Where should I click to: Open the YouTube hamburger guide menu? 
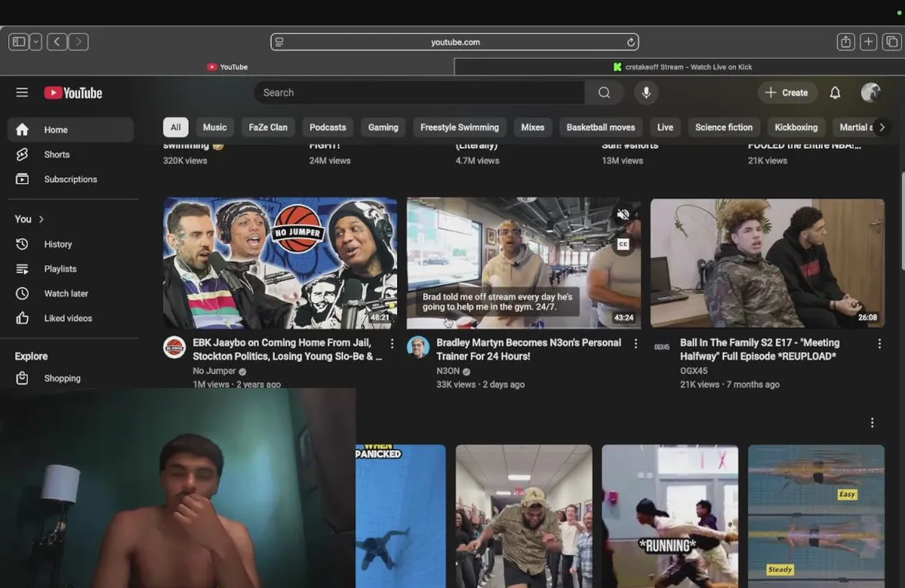tap(22, 92)
